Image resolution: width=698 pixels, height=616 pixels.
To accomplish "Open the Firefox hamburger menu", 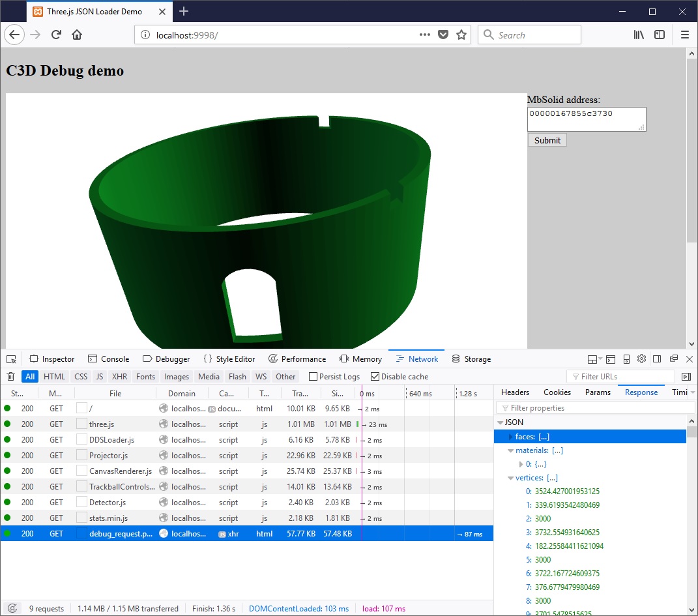I will pyautogui.click(x=684, y=35).
